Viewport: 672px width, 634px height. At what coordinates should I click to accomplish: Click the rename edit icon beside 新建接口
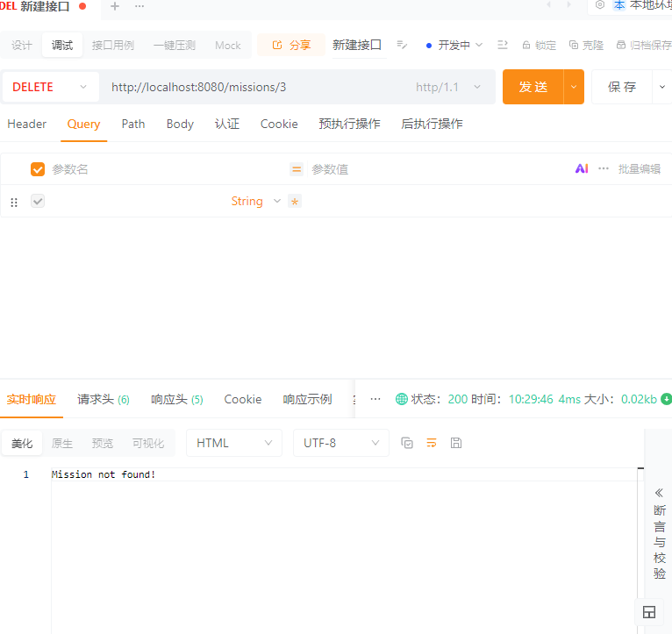tap(402, 45)
